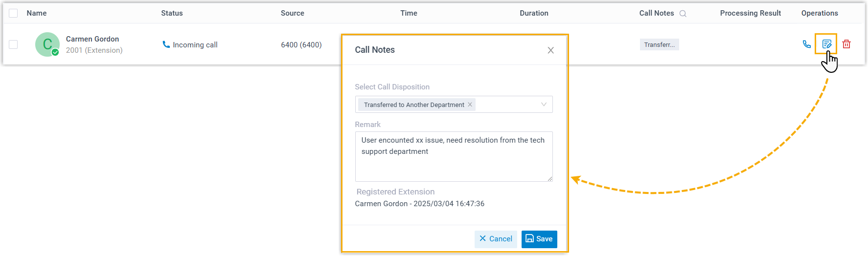Click the Transferr... call note tag
The width and height of the screenshot is (868, 256).
[x=659, y=44]
